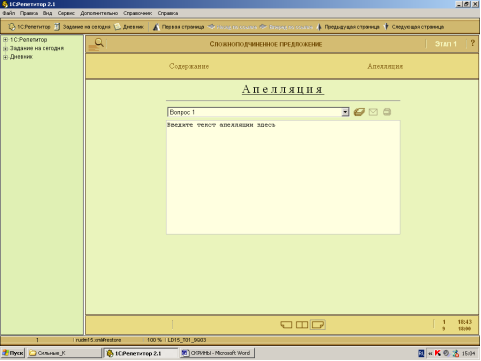Open the Дополнительно menu

click(99, 13)
